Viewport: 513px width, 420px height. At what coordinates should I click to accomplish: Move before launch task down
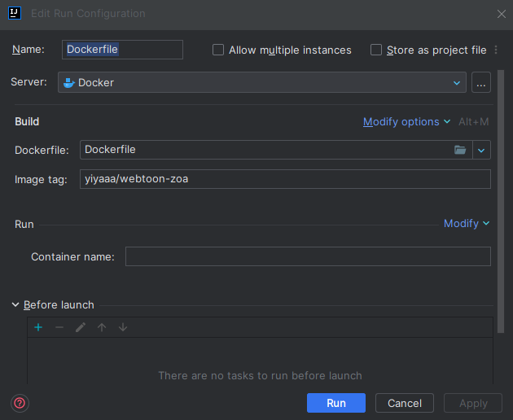coord(123,327)
